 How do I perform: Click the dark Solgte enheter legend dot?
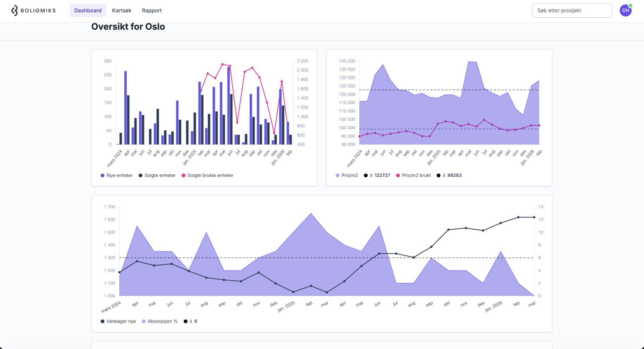click(140, 175)
